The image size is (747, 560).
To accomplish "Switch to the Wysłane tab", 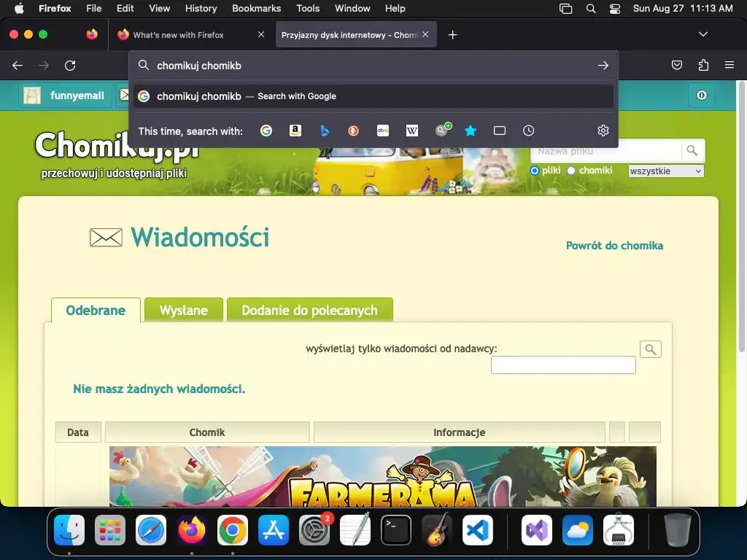I will coord(183,310).
